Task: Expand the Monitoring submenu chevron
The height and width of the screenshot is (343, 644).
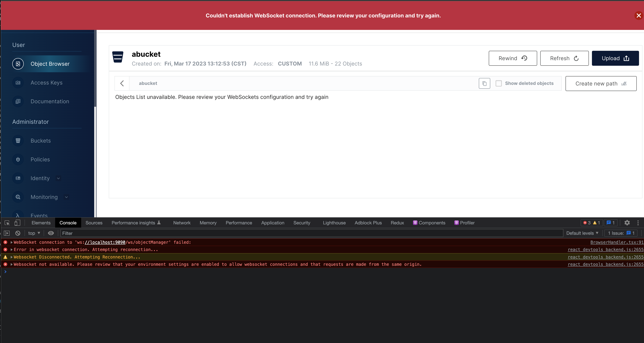Action: pos(66,197)
